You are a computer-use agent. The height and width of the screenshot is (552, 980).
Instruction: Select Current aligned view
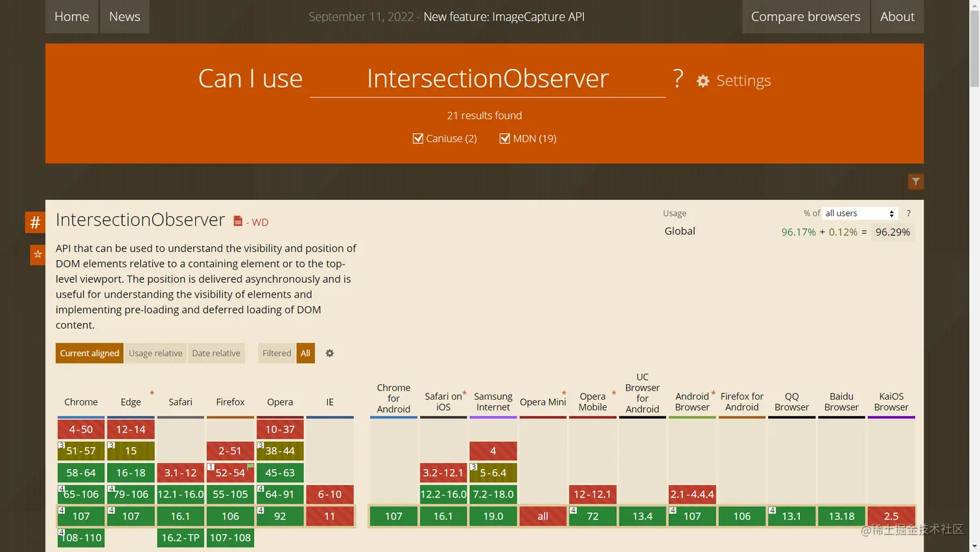[x=89, y=353]
